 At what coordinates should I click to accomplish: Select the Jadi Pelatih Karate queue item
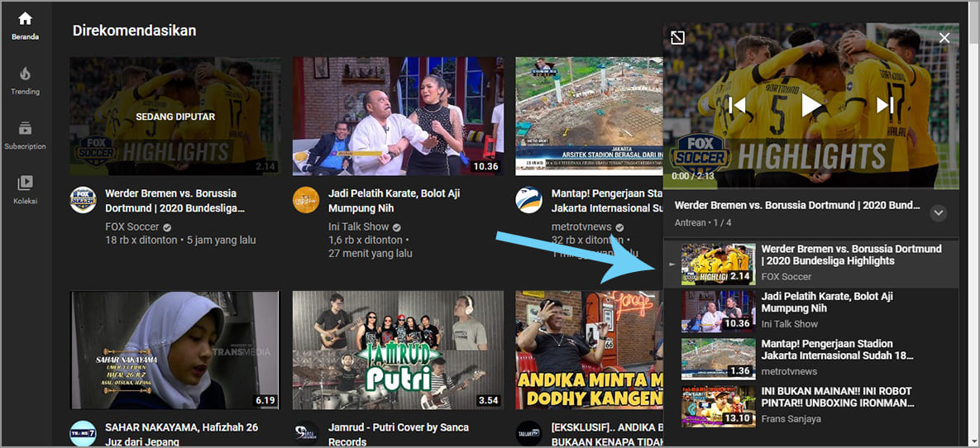[811, 312]
